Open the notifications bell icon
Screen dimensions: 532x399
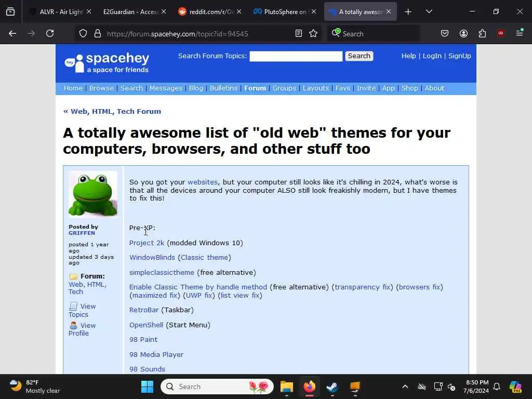[x=497, y=387]
